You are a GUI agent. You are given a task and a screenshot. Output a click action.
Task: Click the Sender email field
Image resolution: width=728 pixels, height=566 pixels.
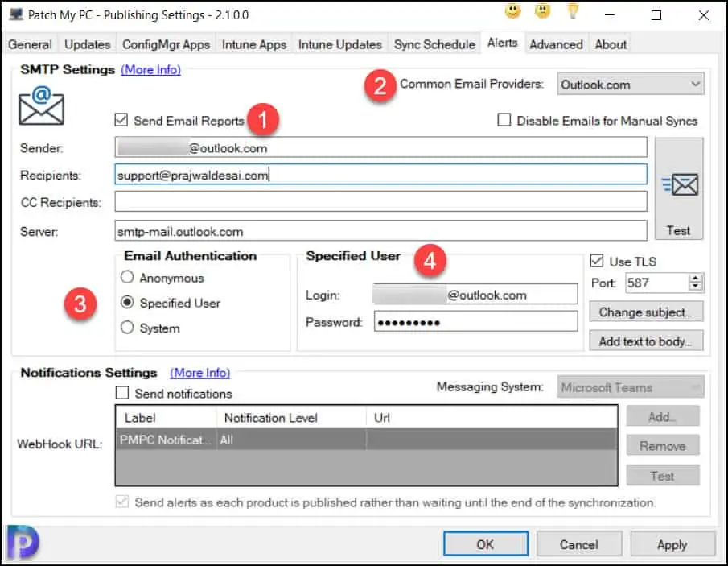point(380,148)
